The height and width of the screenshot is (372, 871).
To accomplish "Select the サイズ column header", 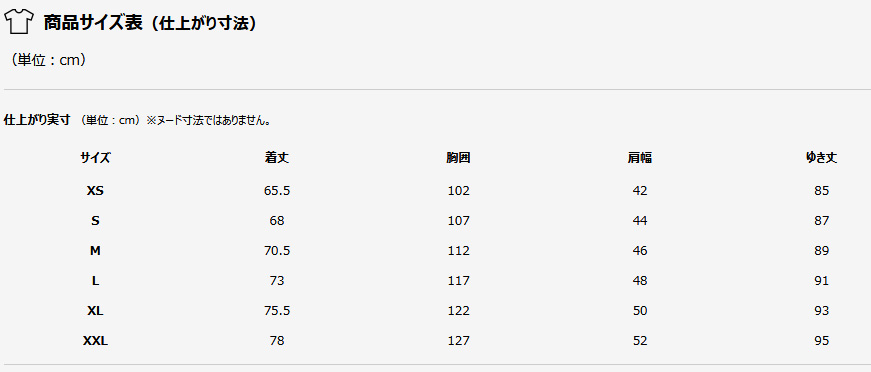I will (95, 158).
